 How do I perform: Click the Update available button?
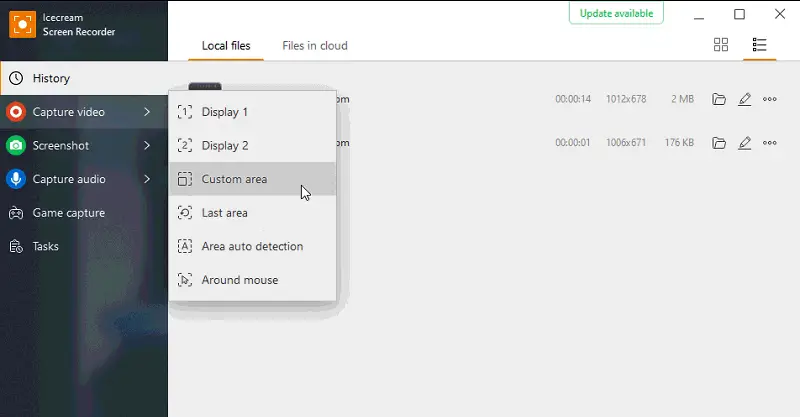tap(616, 13)
